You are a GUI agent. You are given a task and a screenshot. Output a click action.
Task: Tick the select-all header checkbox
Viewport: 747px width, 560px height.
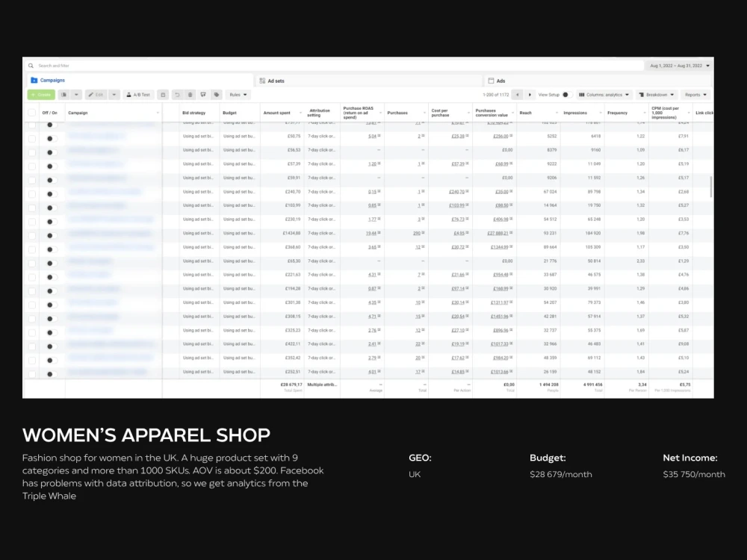(32, 113)
